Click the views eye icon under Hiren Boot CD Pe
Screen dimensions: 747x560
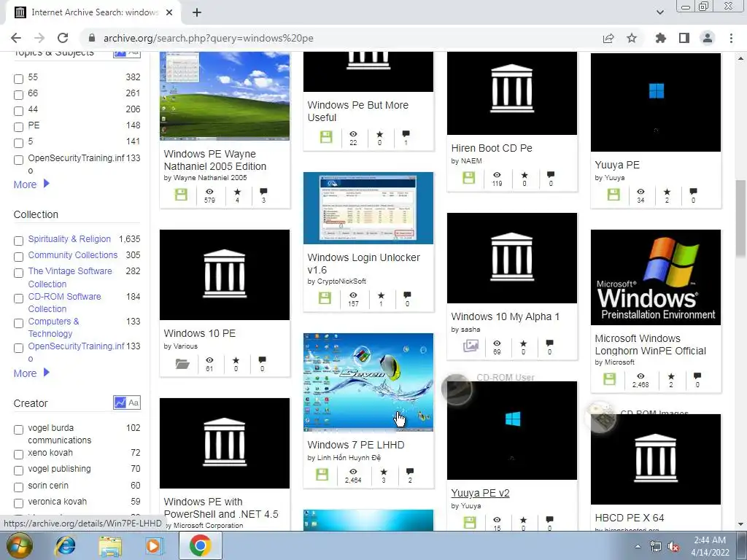point(497,175)
